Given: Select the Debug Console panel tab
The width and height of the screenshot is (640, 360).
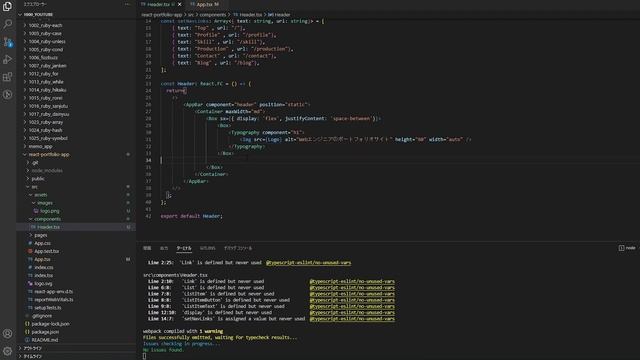Looking at the screenshot, I should 238,248.
